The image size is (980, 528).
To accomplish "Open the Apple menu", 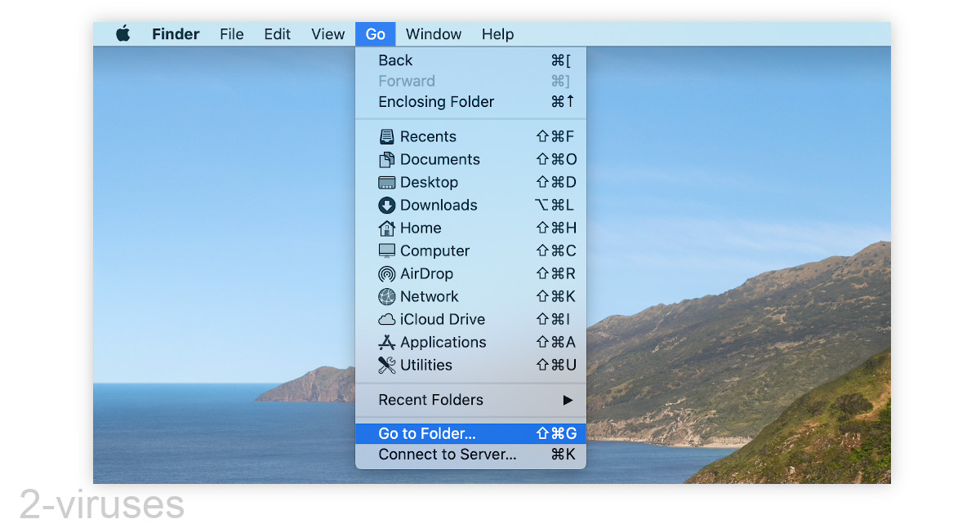I will pyautogui.click(x=123, y=34).
